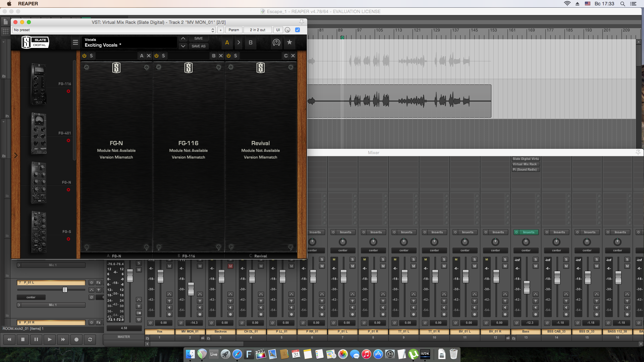Adjust the P_01 L track volume slider
644x362 pixels.
(65, 290)
